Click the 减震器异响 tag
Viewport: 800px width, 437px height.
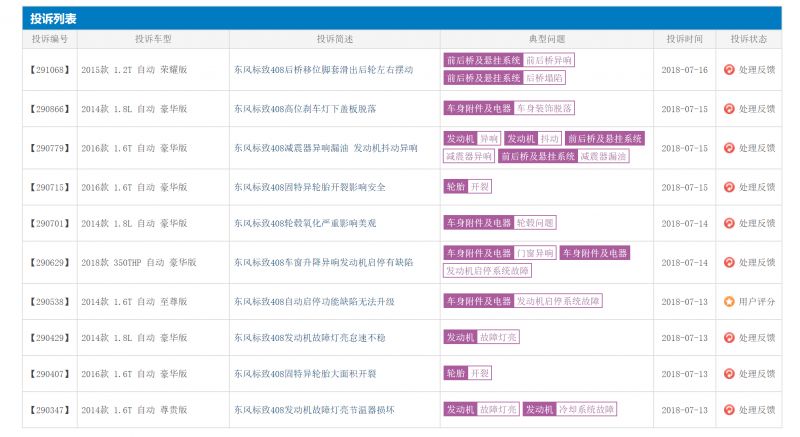click(469, 156)
